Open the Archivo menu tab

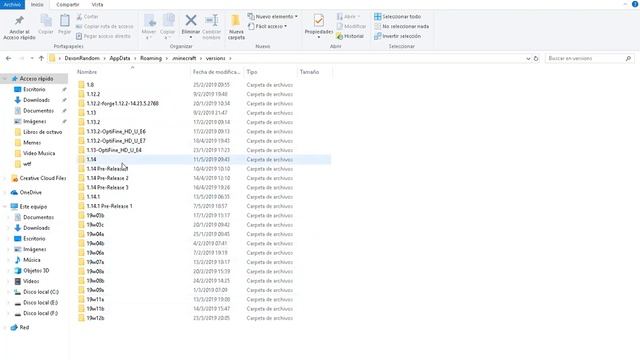coord(12,4)
